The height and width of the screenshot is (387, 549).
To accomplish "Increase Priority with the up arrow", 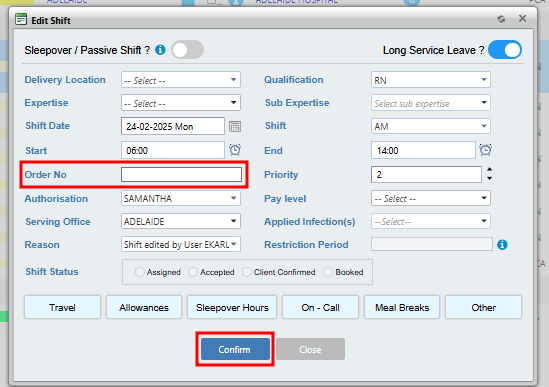I will coord(489,170).
